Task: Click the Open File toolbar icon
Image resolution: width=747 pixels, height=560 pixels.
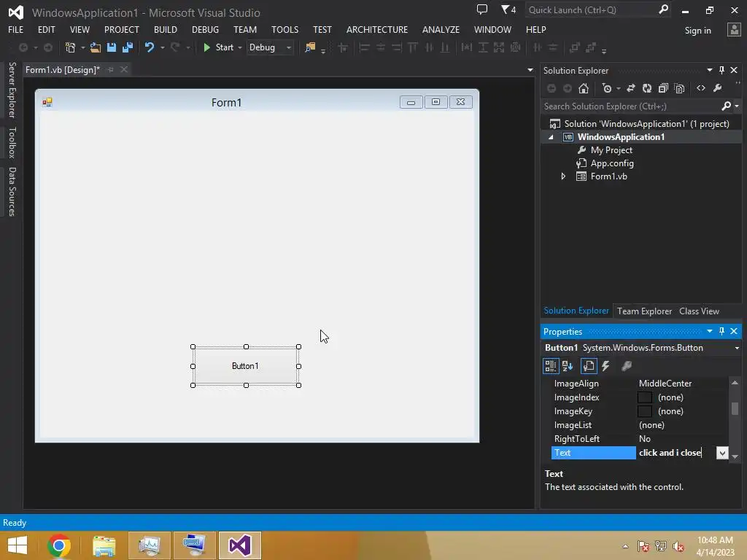Action: pos(96,47)
